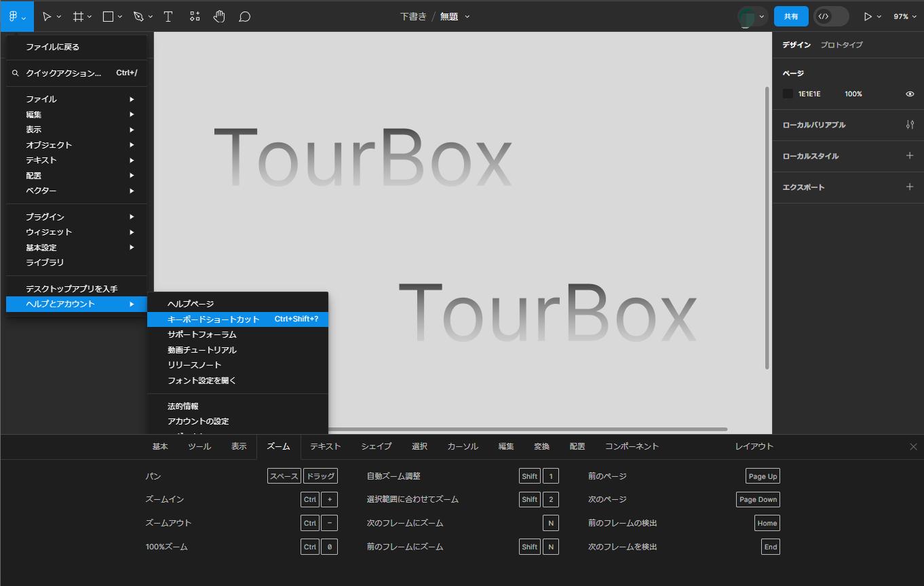Select the Hand tool
924x586 pixels.
[x=219, y=16]
